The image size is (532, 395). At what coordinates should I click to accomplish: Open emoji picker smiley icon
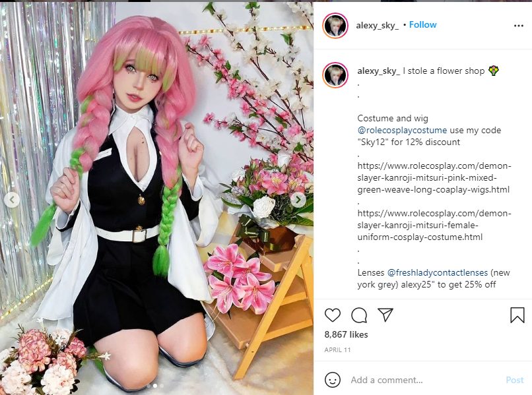coord(333,380)
